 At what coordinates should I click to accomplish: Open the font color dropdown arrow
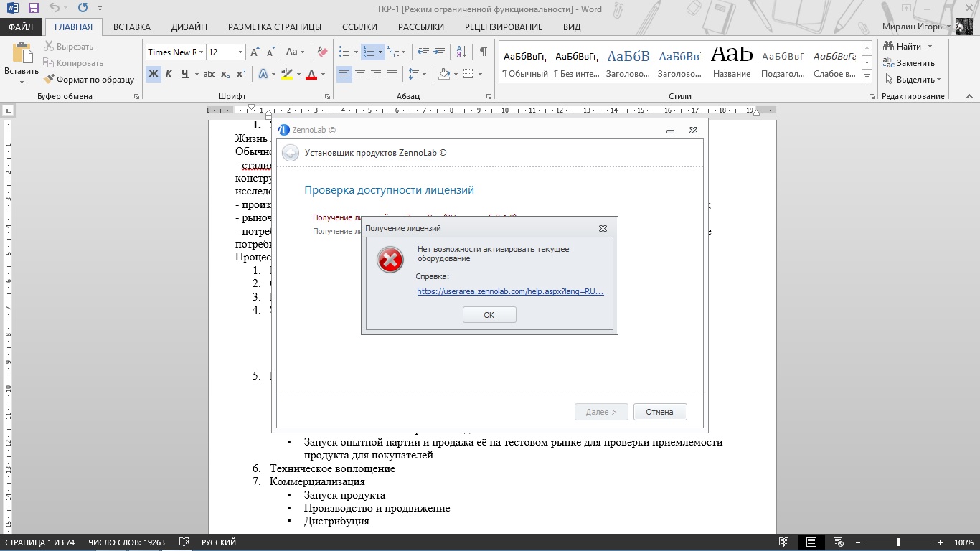pos(323,74)
